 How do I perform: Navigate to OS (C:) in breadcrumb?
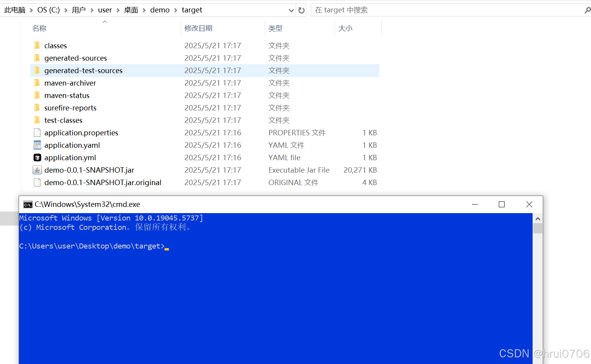coord(49,10)
